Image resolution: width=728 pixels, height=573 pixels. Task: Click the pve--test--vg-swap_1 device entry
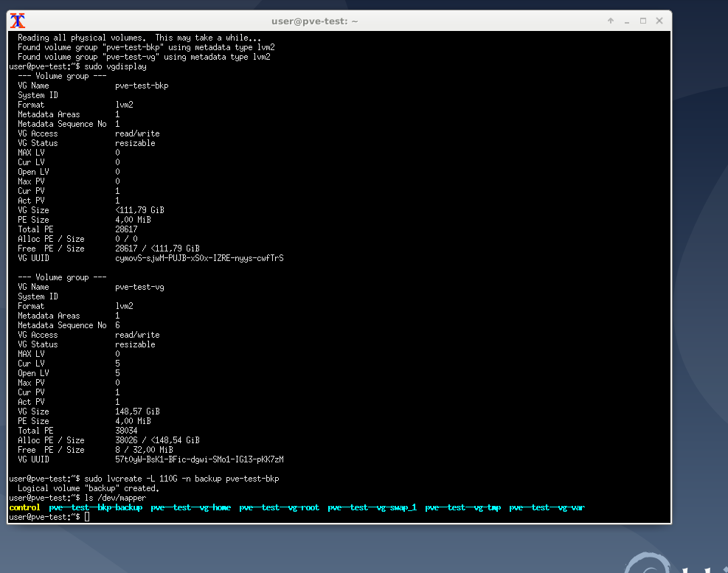[372, 507]
